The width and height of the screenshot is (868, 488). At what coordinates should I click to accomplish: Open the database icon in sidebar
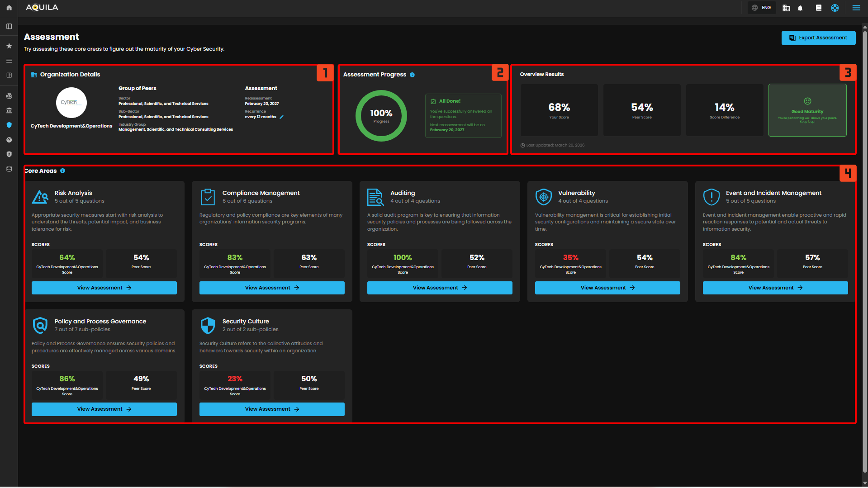tap(9, 169)
